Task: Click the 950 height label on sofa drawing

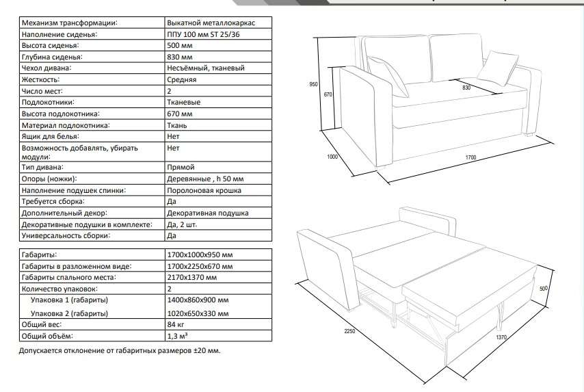Action: (314, 84)
